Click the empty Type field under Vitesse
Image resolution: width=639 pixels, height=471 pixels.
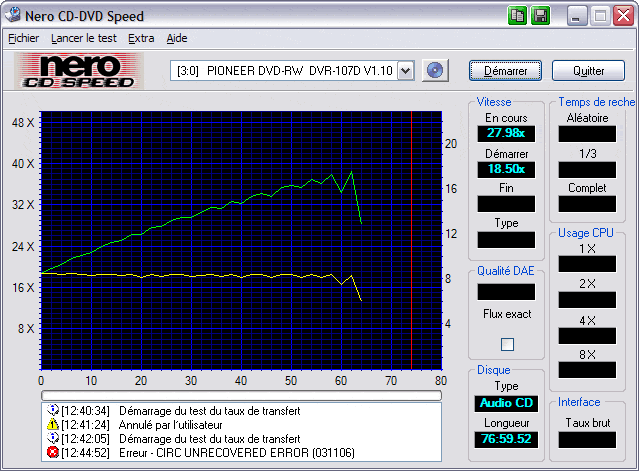tap(506, 240)
